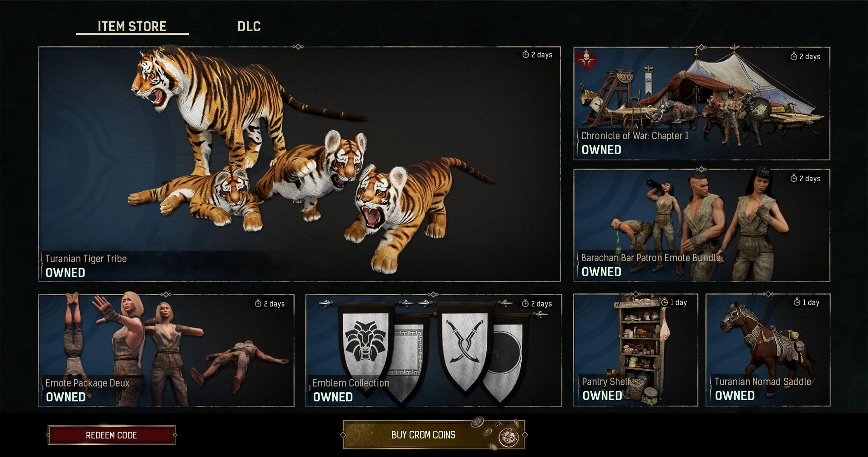The image size is (868, 457).
Task: Open the Barachan Bar Patron Emote Bundle
Action: tap(702, 225)
